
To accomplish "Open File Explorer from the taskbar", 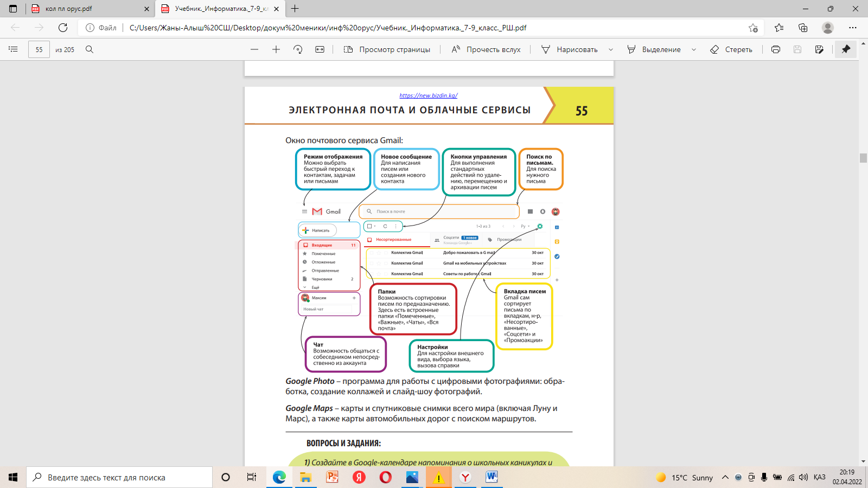I will 305,477.
